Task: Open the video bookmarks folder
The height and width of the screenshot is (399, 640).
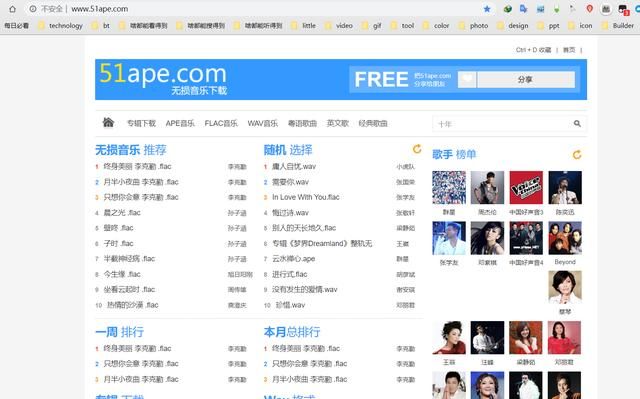Action: tap(339, 26)
